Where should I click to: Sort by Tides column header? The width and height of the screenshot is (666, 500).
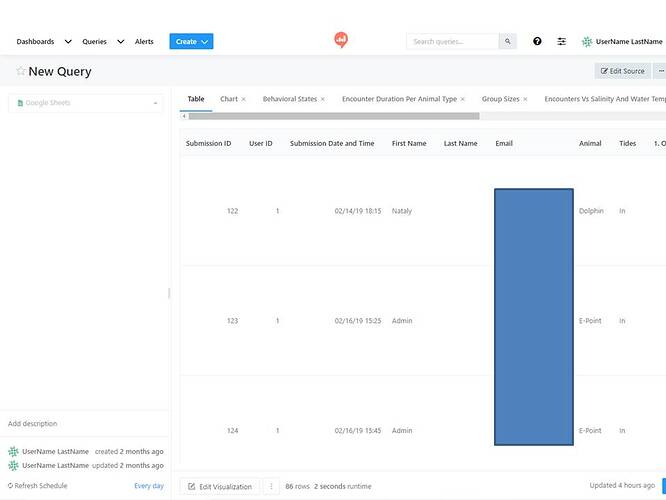click(x=627, y=144)
